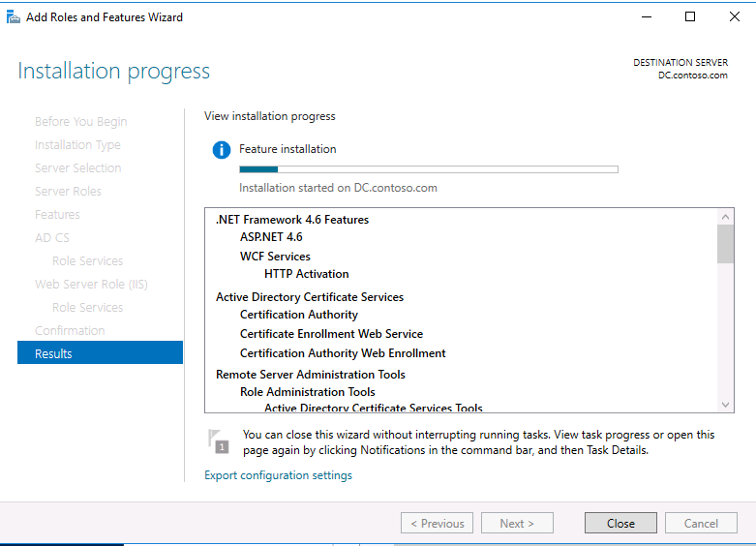The height and width of the screenshot is (546, 756).
Task: Open the Server Roles step
Action: (x=68, y=191)
